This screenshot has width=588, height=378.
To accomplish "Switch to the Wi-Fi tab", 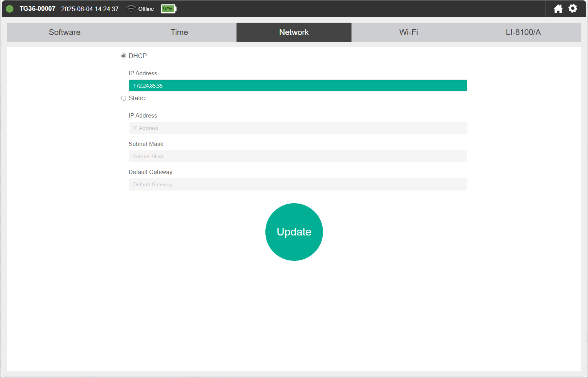I will tap(408, 32).
